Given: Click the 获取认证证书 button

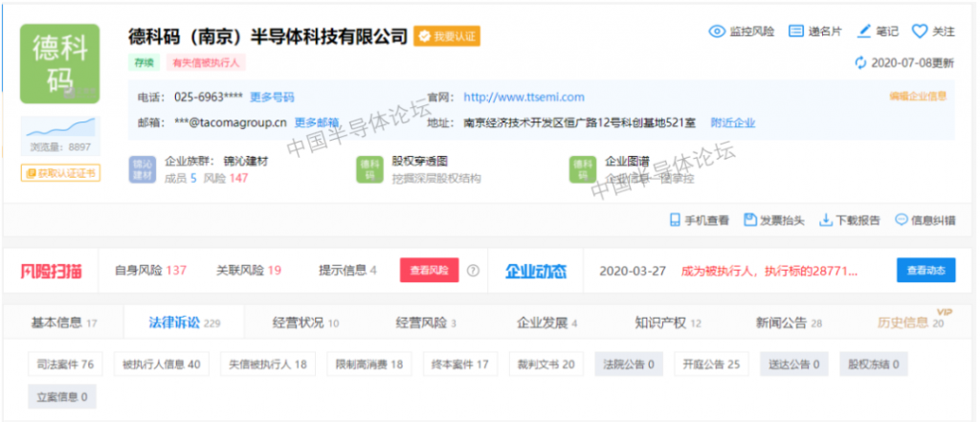Looking at the screenshot, I should click(x=60, y=173).
